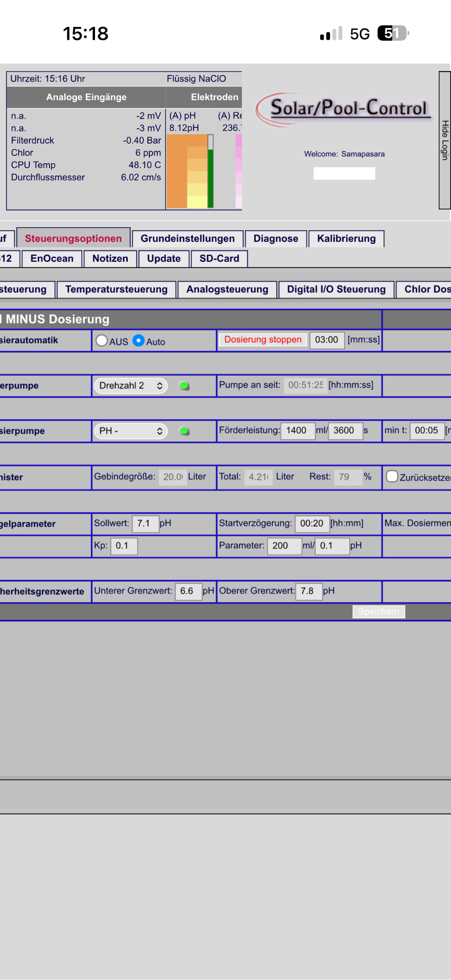The height and width of the screenshot is (980, 451).
Task: Click the Speichern button
Action: click(x=379, y=612)
